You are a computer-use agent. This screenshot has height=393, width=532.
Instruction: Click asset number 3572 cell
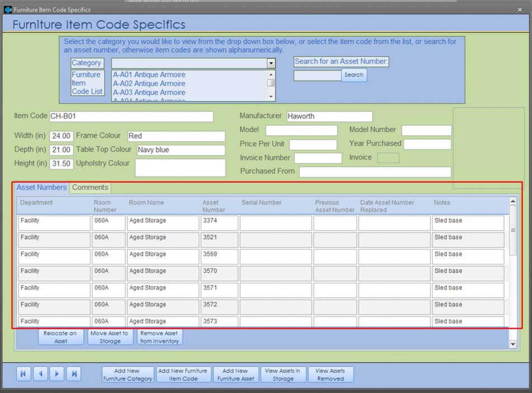tap(219, 307)
